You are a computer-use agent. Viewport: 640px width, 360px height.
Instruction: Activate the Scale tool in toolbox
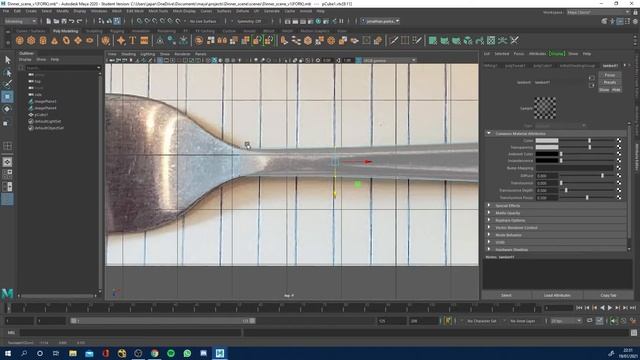(x=7, y=123)
